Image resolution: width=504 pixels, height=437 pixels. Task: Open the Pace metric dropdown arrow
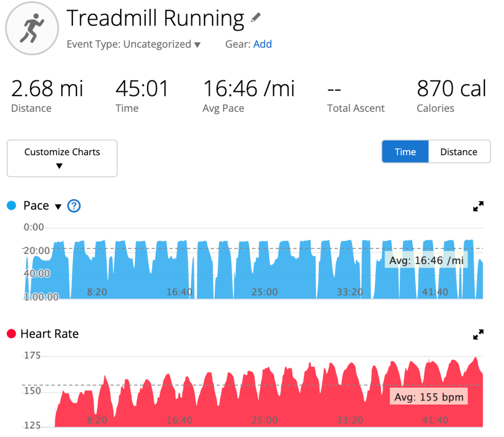pyautogui.click(x=58, y=206)
